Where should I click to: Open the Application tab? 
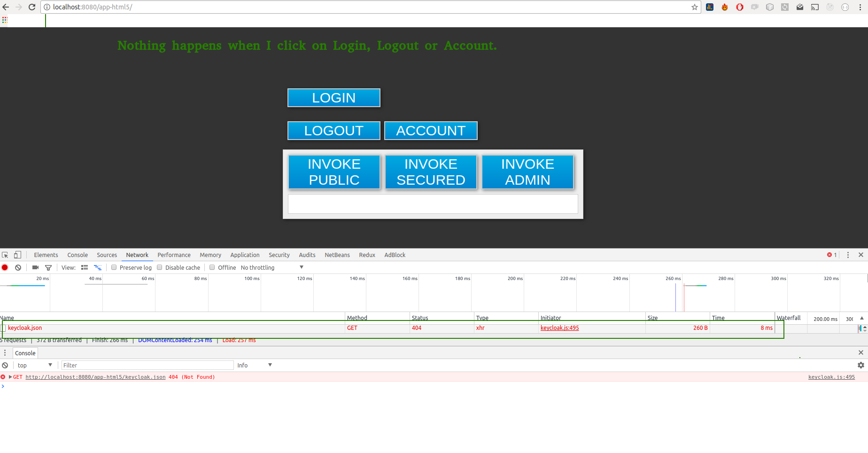245,255
